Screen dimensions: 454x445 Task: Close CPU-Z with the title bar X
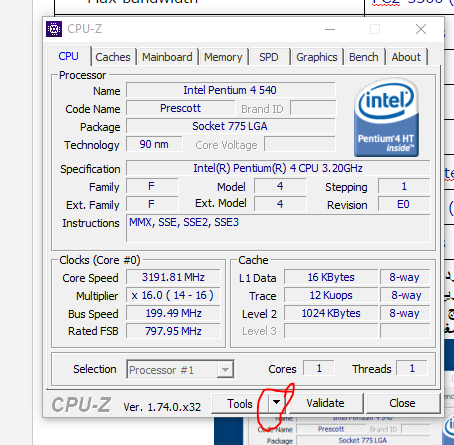pos(421,29)
